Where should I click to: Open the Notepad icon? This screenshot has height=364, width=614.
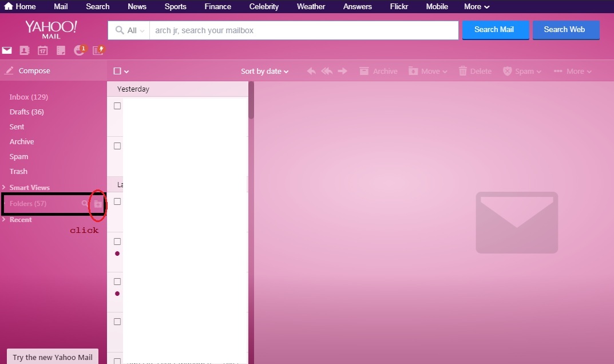tap(60, 50)
